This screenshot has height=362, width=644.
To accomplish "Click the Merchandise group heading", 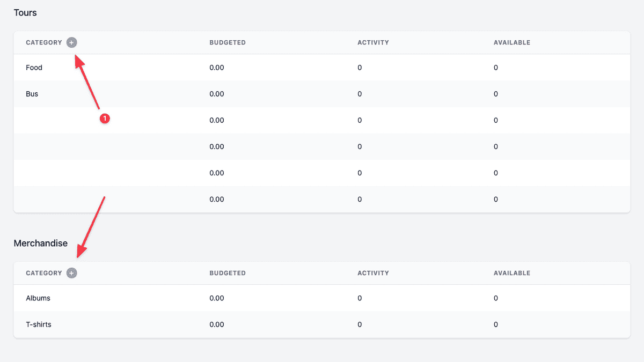I will pyautogui.click(x=40, y=243).
